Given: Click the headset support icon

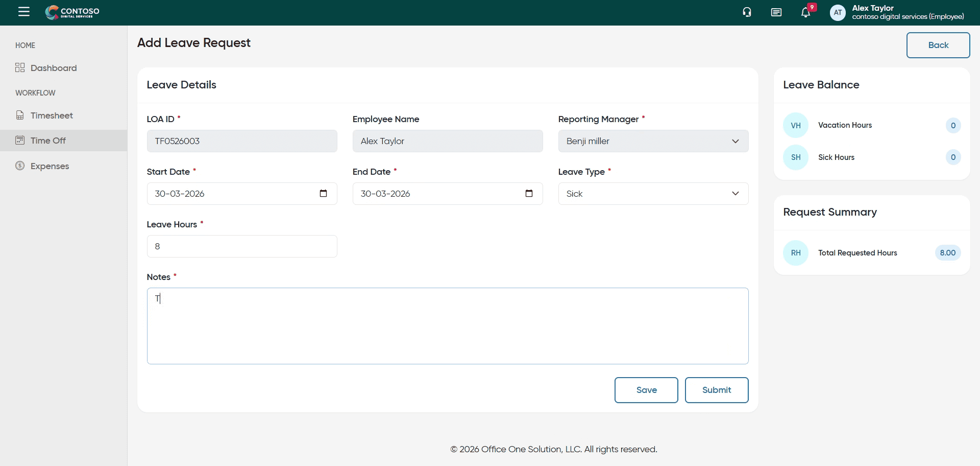Looking at the screenshot, I should click(747, 12).
